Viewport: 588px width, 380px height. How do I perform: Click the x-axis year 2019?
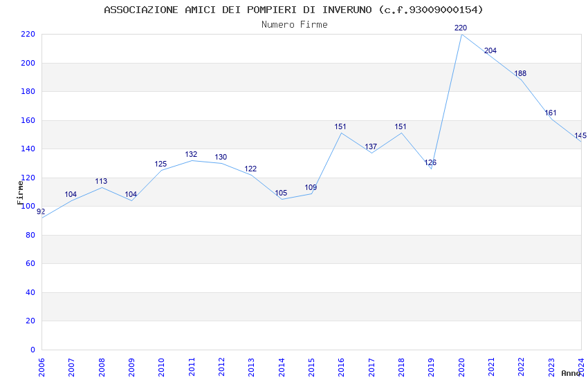(432, 367)
